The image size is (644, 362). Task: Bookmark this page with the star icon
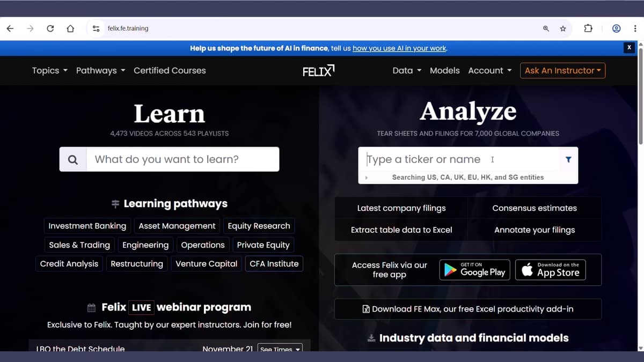click(x=563, y=28)
